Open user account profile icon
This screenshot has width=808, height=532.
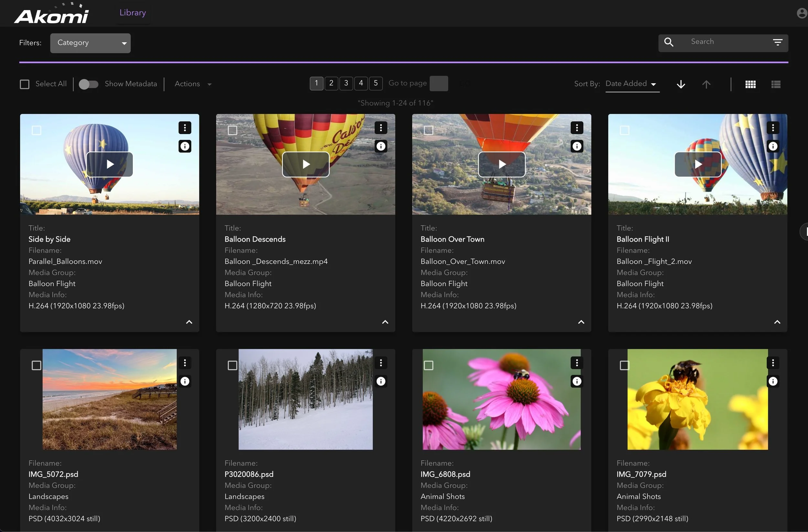click(802, 13)
